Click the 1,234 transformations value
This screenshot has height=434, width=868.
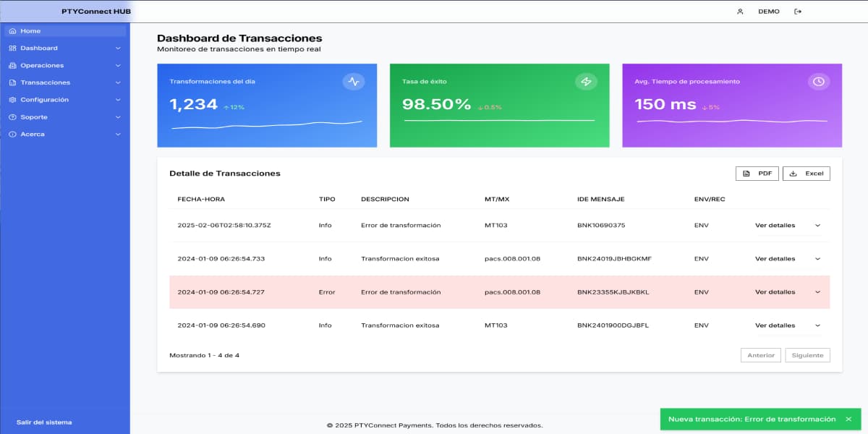193,104
